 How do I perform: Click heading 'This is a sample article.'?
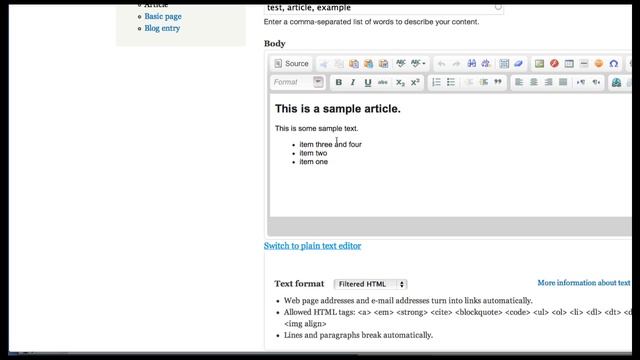(338, 109)
